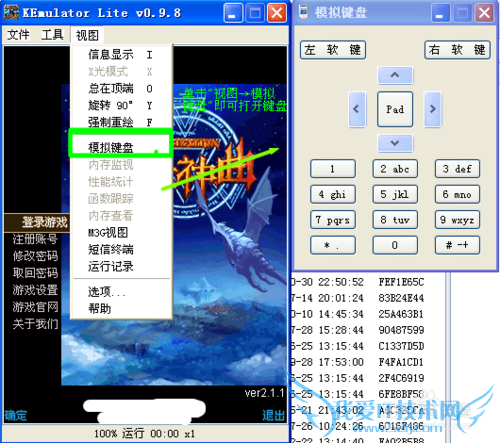The image size is (500, 443).
Task: Click status bar text 100% 运行 00:00 x1
Action: [x=144, y=434]
